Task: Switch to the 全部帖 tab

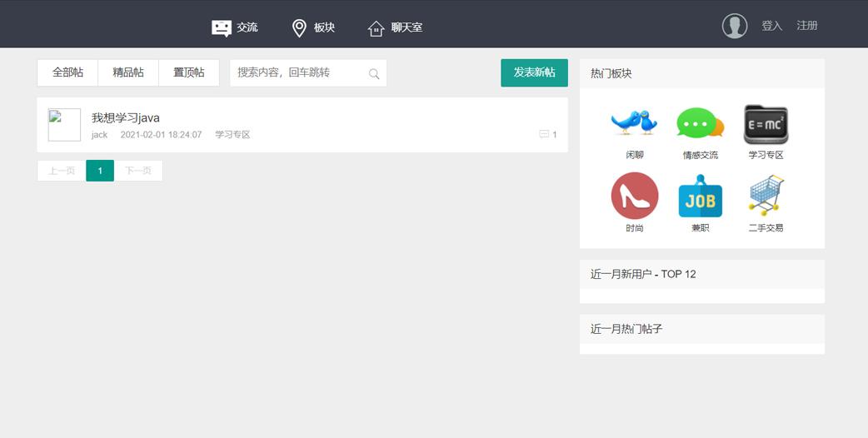Action: point(67,72)
